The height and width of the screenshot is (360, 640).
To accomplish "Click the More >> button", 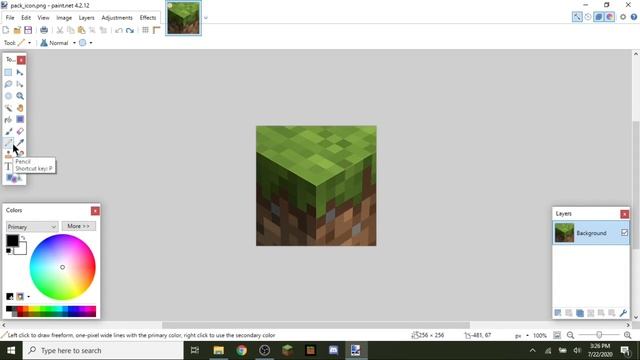I will (78, 226).
